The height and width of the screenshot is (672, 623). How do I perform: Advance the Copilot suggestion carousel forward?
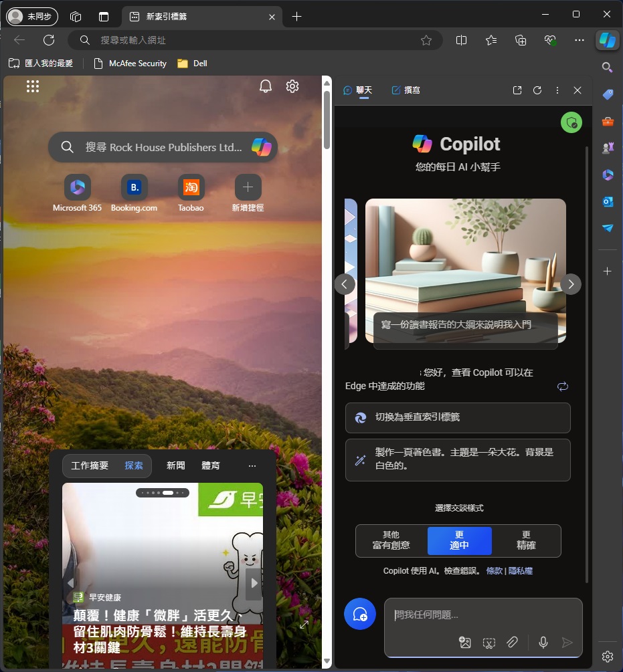[571, 284]
